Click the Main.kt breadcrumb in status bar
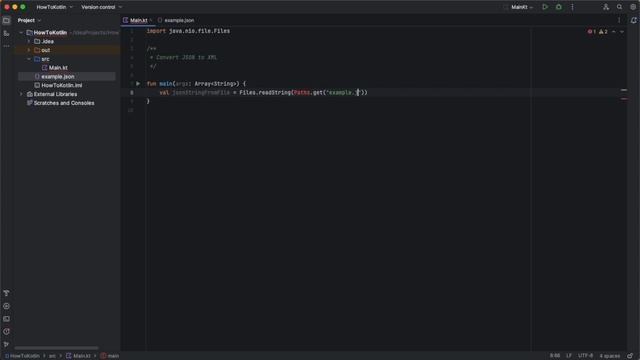 [78, 356]
